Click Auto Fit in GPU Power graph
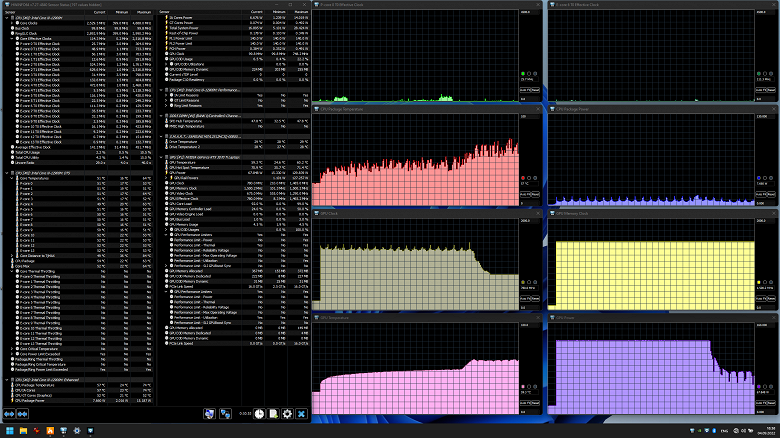The width and height of the screenshot is (780, 438). 761,403
